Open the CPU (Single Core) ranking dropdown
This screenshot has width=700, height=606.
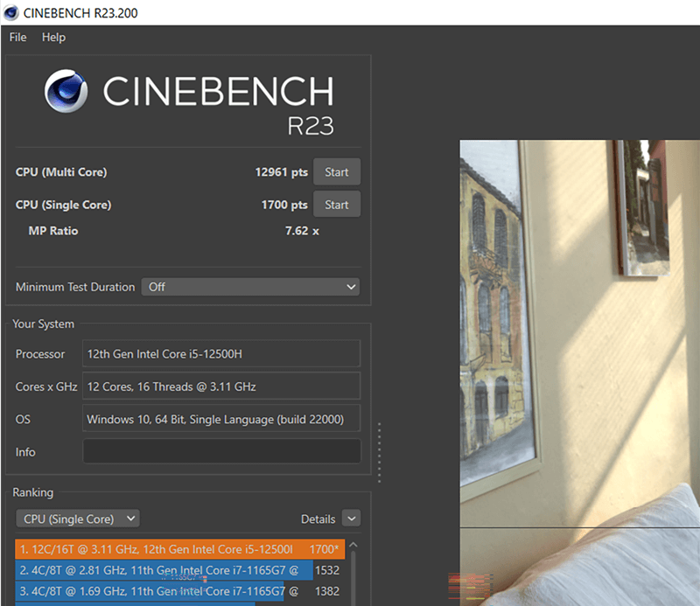(78, 519)
